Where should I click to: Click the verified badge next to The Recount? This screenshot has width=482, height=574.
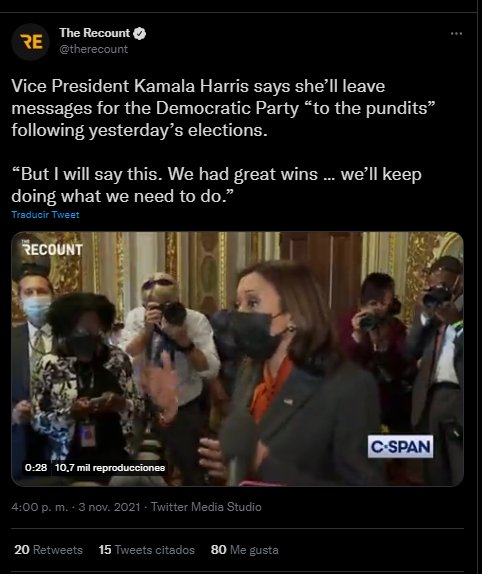coord(139,33)
